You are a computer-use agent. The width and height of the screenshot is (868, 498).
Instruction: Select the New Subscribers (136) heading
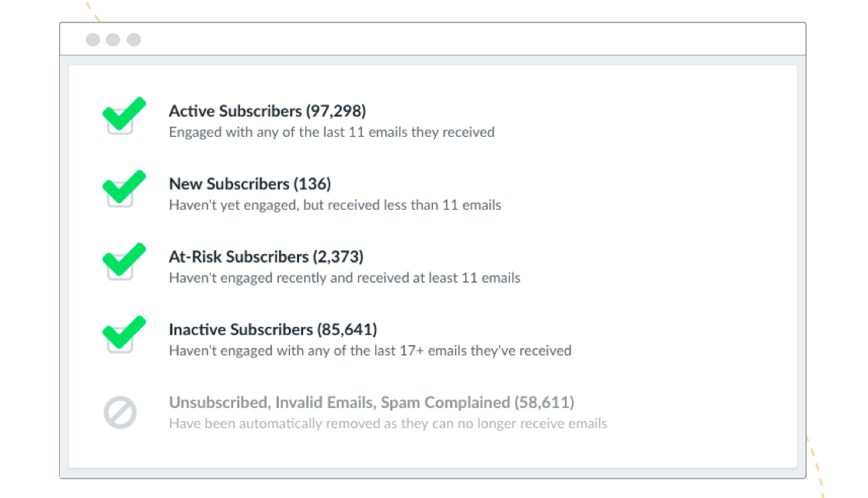[x=249, y=183]
